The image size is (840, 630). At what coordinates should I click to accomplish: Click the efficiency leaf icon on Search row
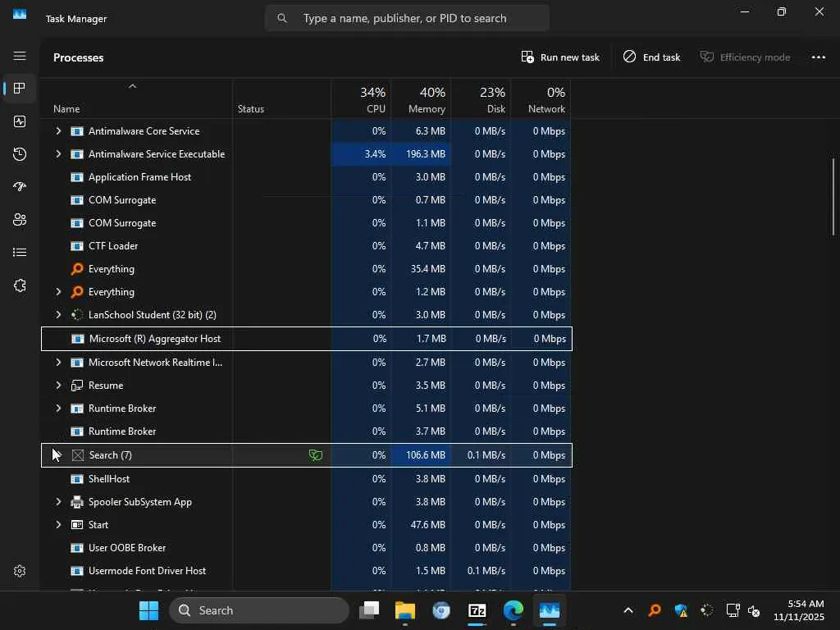[316, 455]
